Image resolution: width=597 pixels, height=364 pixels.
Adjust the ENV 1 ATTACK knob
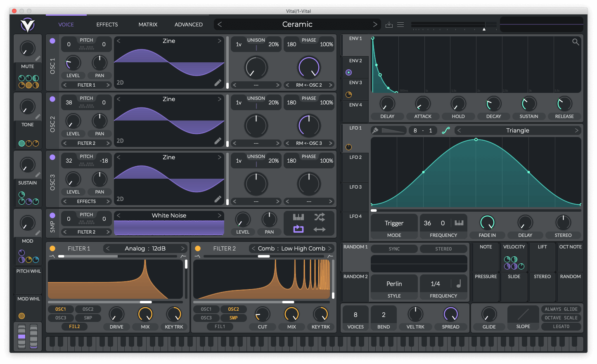(423, 104)
